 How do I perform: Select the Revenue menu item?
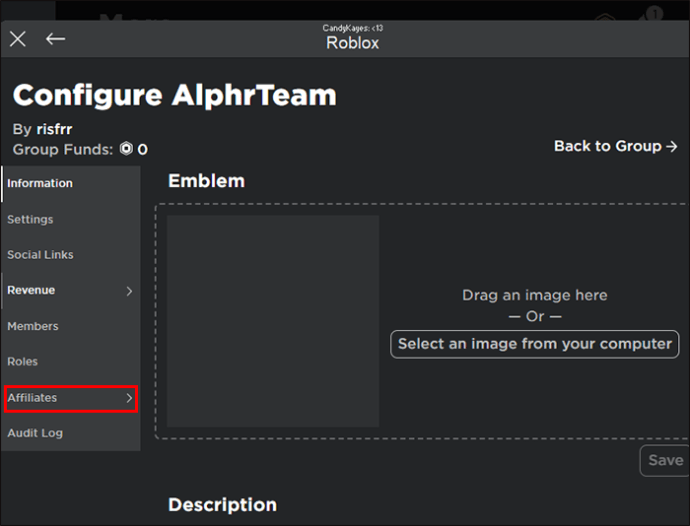click(71, 291)
